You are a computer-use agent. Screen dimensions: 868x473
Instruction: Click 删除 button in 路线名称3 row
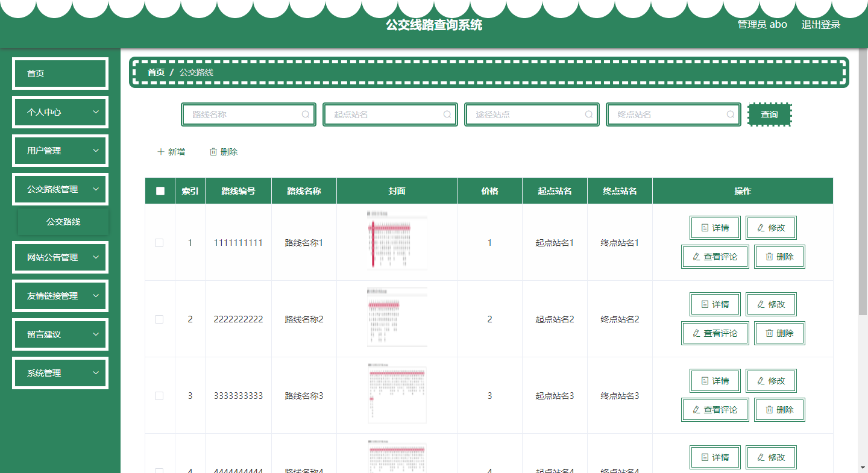779,410
